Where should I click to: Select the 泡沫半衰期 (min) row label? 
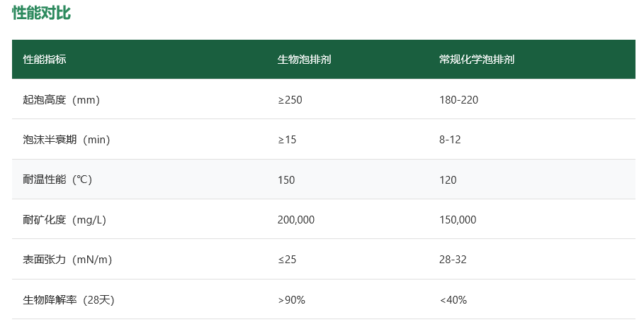[x=66, y=140]
